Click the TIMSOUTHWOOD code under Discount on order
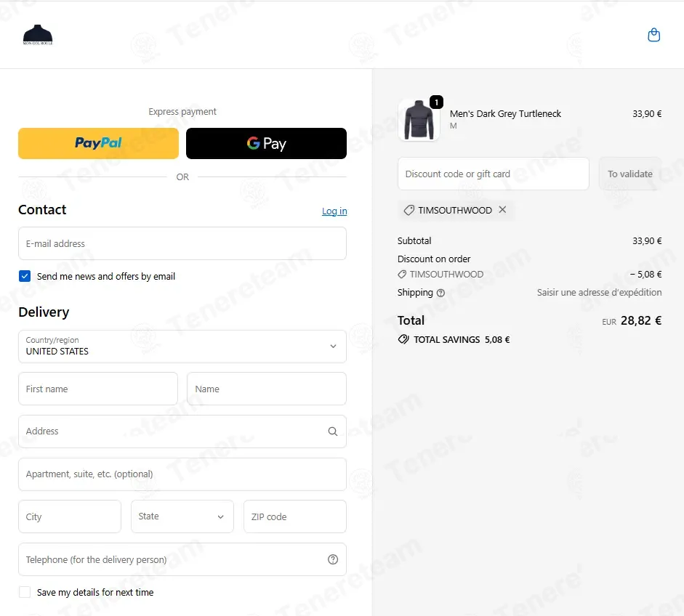The image size is (684, 616). click(x=446, y=274)
